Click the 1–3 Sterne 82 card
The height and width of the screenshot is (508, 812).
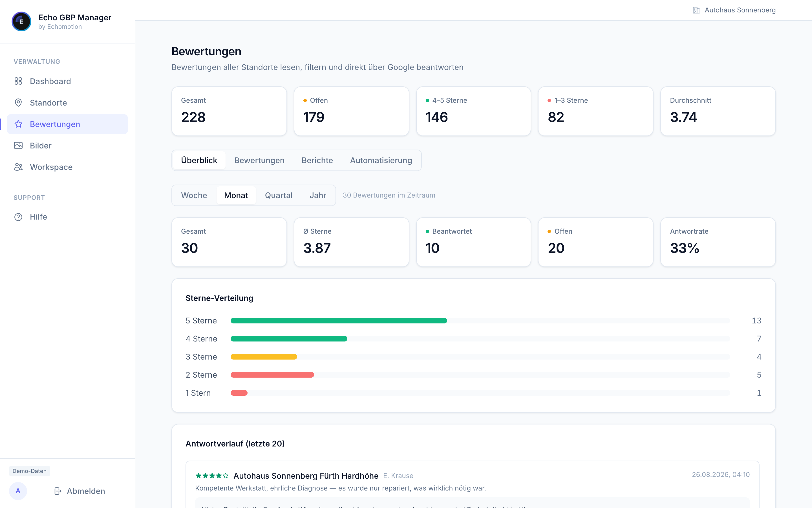tap(595, 111)
